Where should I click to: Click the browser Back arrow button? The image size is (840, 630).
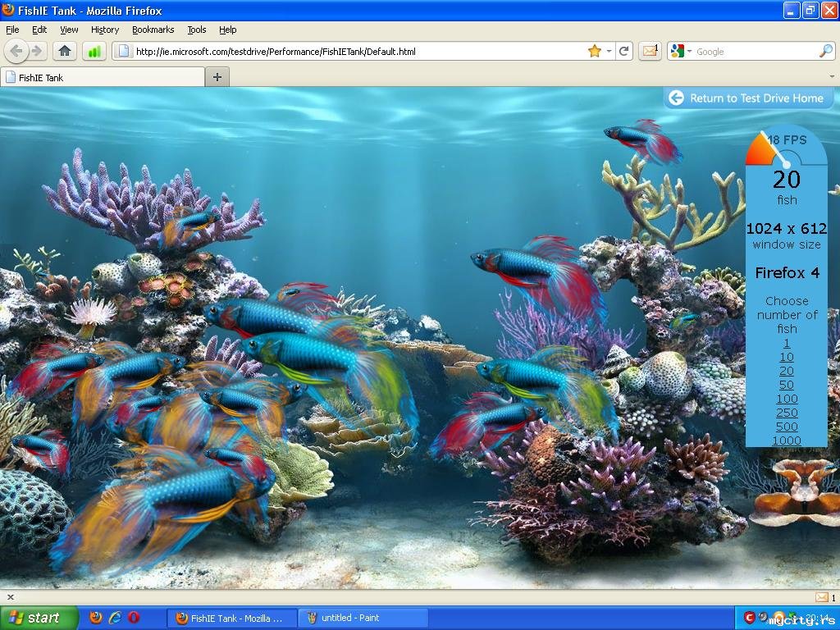tap(17, 51)
